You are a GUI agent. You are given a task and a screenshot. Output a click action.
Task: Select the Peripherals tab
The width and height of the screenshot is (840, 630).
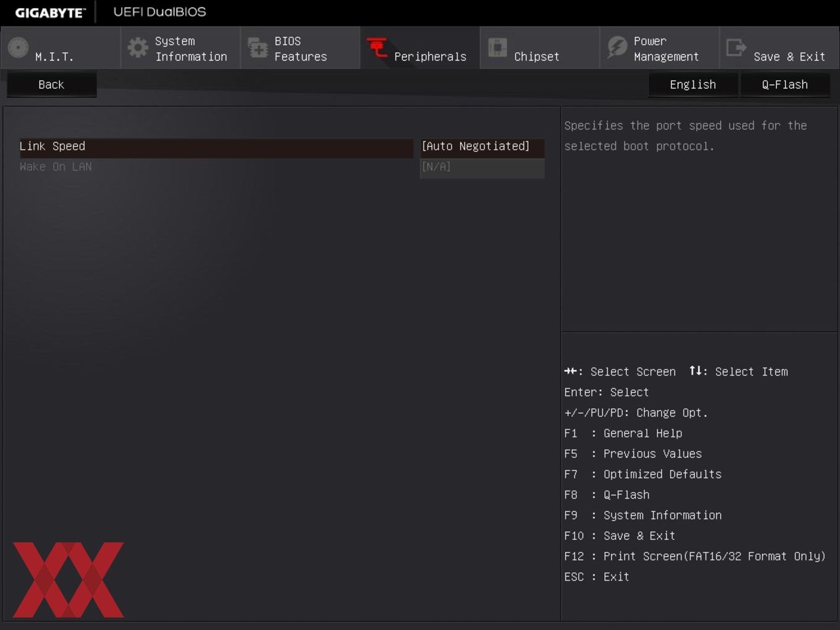point(420,48)
